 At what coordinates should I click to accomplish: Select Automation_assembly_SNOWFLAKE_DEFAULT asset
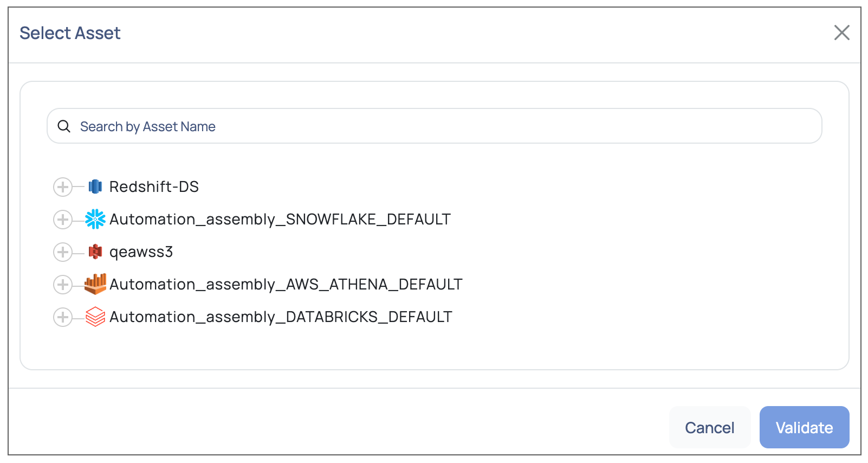(x=280, y=219)
